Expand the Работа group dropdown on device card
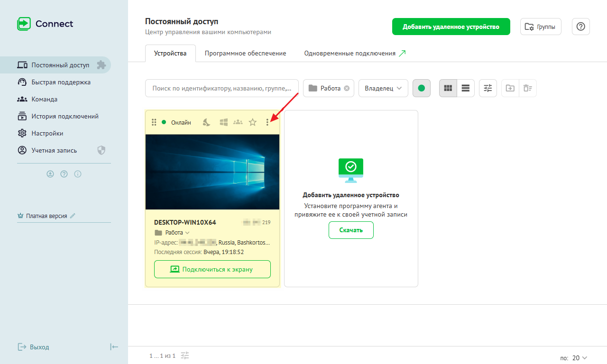The image size is (607, 364). click(x=187, y=233)
